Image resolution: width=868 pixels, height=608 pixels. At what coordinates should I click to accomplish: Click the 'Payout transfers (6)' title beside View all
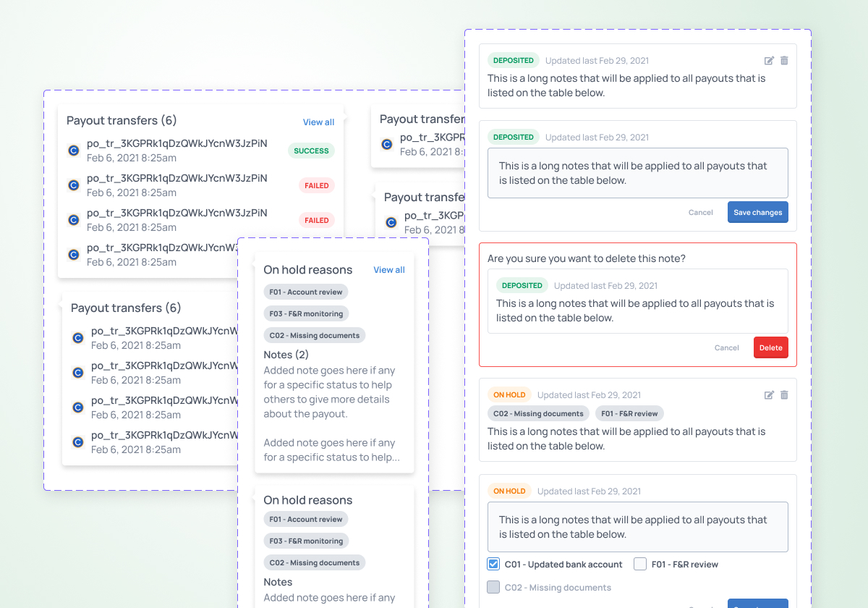[x=122, y=120]
